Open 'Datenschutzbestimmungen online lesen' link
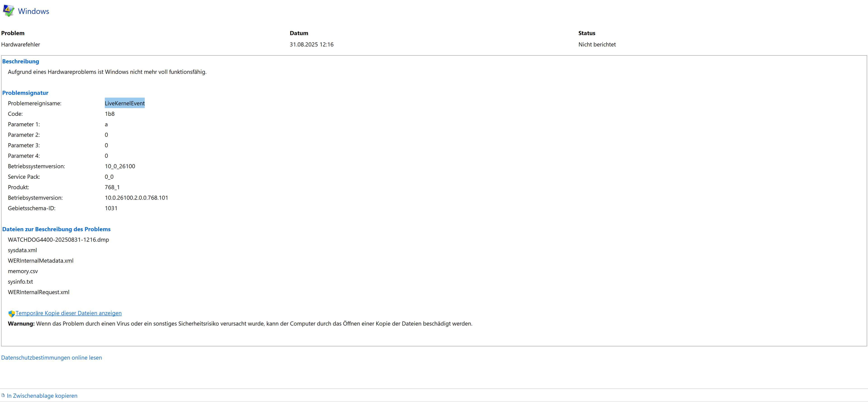This screenshot has width=868, height=402. [51, 357]
